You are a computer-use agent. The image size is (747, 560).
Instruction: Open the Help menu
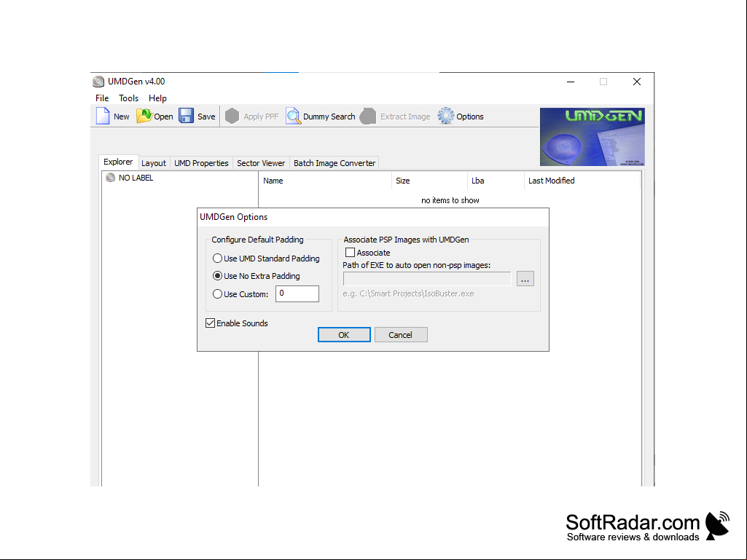[157, 98]
